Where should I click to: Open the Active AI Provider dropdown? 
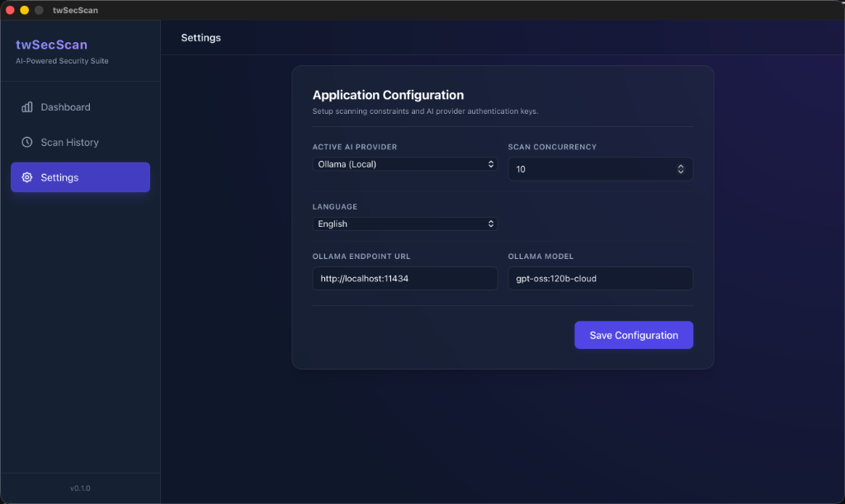pyautogui.click(x=404, y=164)
